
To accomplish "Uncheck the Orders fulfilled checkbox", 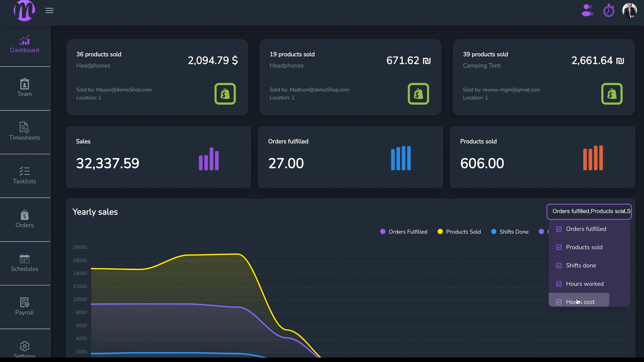I will (559, 229).
